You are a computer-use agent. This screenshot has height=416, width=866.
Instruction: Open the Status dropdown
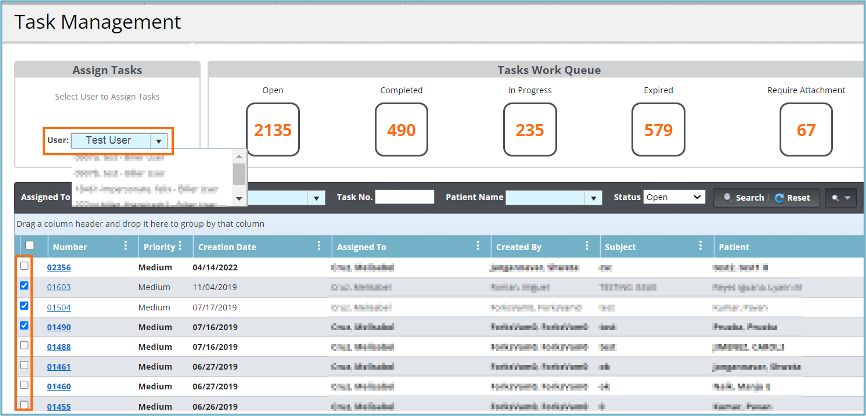[x=674, y=197]
